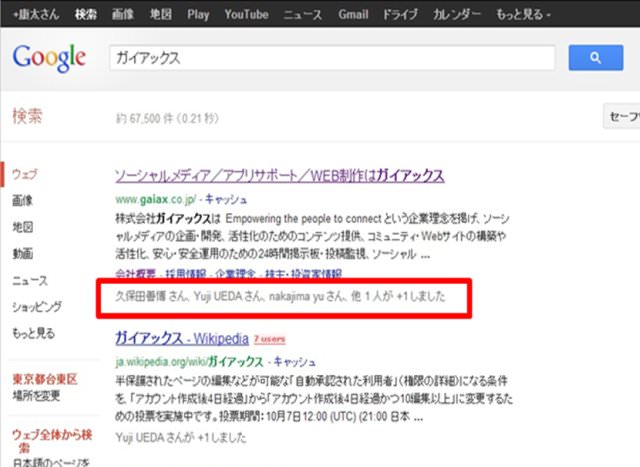Open the セーフサーチ dropdown button
The image size is (640, 467).
tap(621, 116)
